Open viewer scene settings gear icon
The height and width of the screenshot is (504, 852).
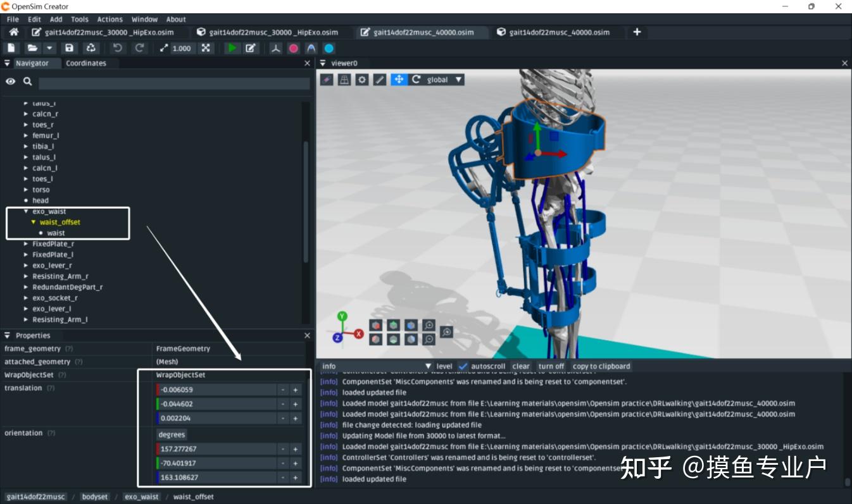coord(362,80)
